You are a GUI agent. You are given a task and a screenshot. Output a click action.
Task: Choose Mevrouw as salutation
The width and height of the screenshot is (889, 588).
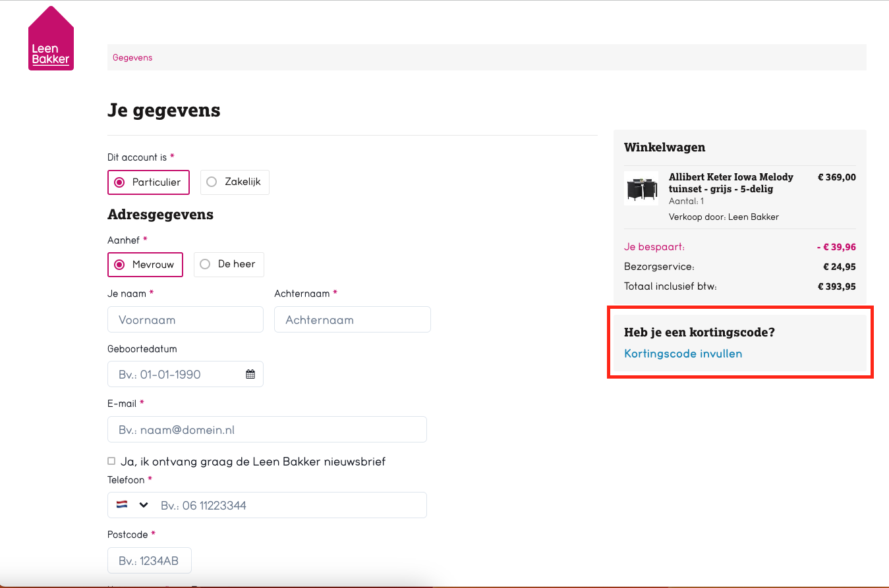point(145,265)
